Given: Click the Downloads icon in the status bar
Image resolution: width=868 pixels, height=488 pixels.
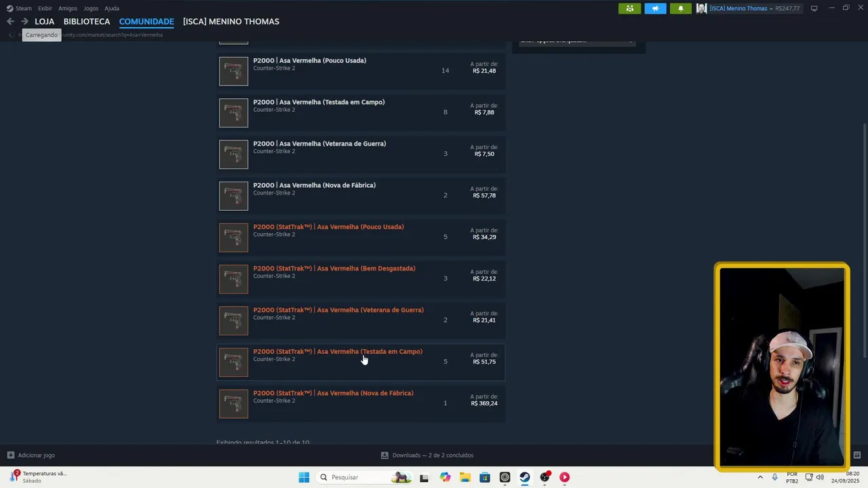Looking at the screenshot, I should [x=384, y=455].
